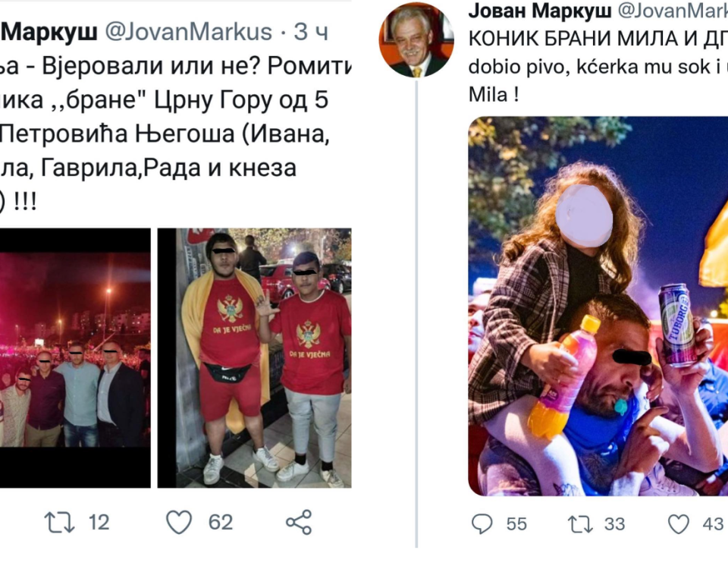Click the bold Маркуш name in left tweet
Viewport: 728px width, 569px height.
(x=49, y=32)
